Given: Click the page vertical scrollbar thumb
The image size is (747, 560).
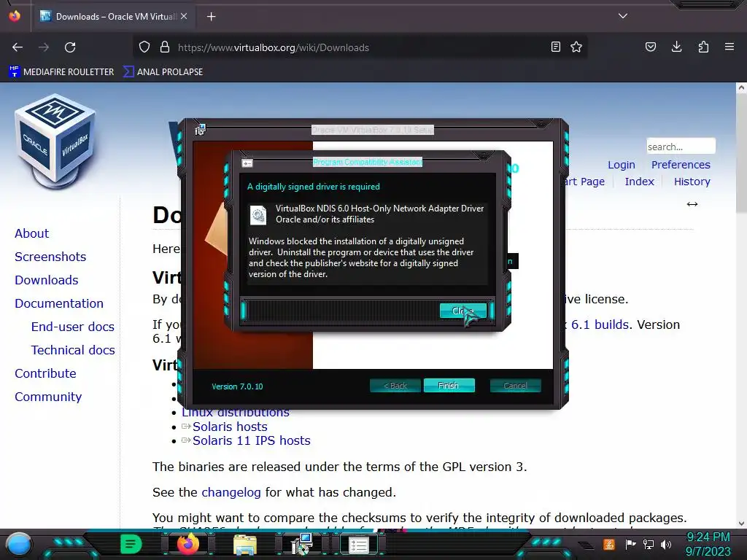Looking at the screenshot, I should (741, 152).
